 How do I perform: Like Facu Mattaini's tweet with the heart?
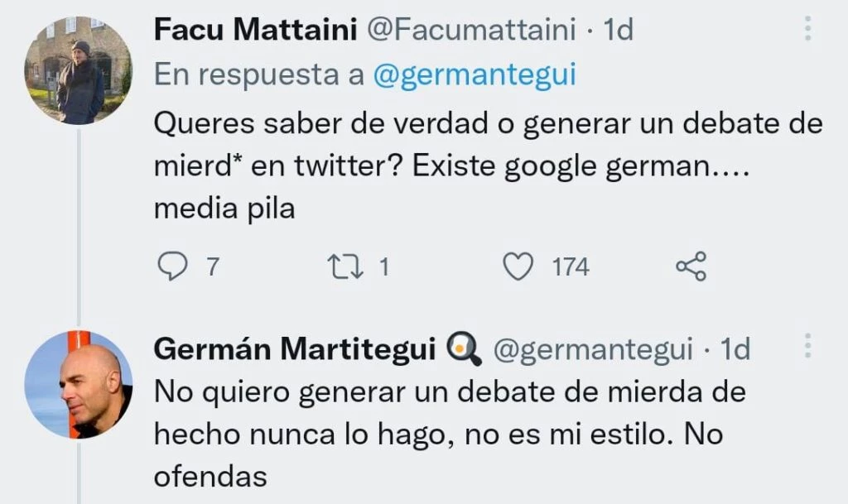click(x=518, y=266)
